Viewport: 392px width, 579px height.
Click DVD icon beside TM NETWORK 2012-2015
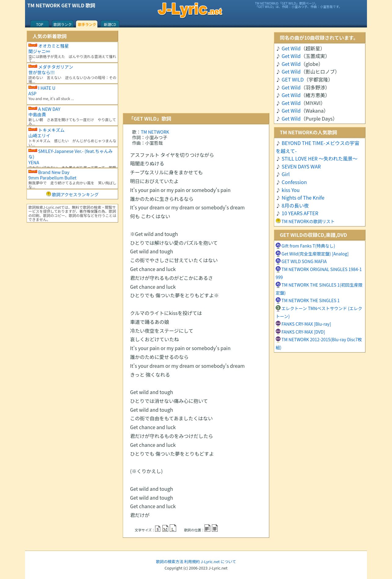278,339
